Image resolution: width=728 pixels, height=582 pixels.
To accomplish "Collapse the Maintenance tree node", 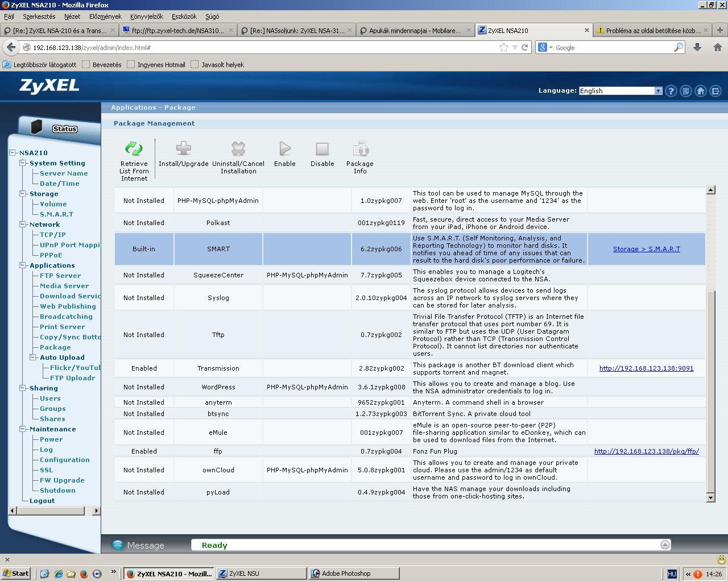I will [x=23, y=429].
